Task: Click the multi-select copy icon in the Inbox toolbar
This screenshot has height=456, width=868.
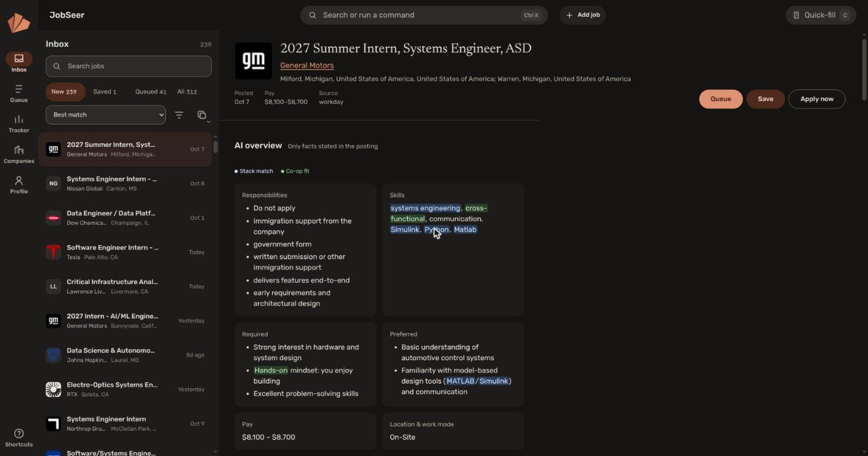Action: tap(201, 115)
